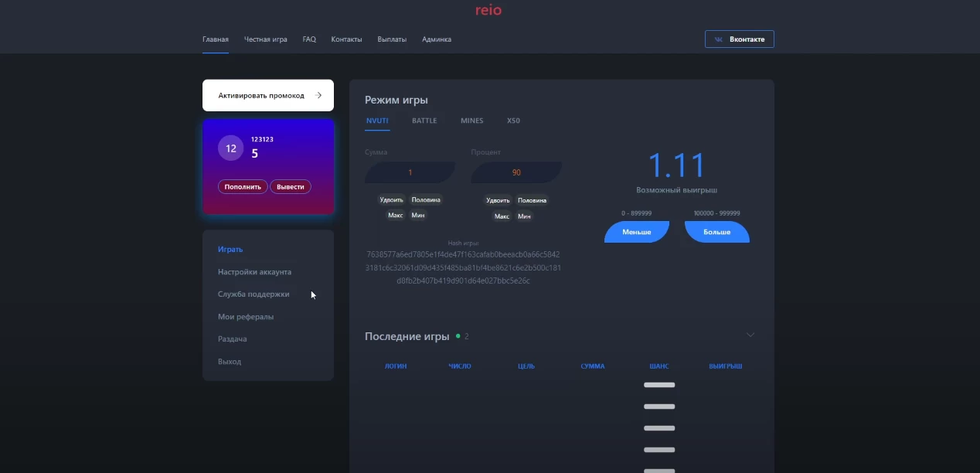This screenshot has height=473, width=980.
Task: Click the 123123 username text
Action: coord(262,139)
